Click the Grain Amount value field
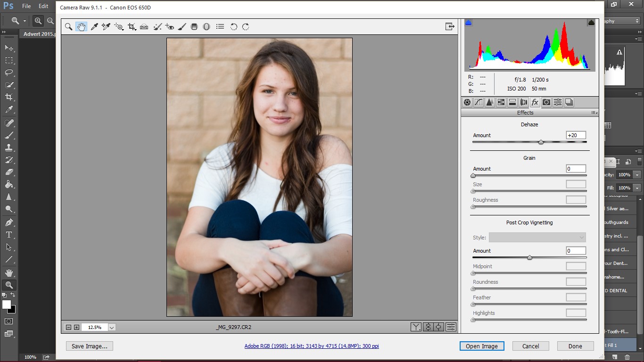This screenshot has height=362, width=644. point(576,169)
